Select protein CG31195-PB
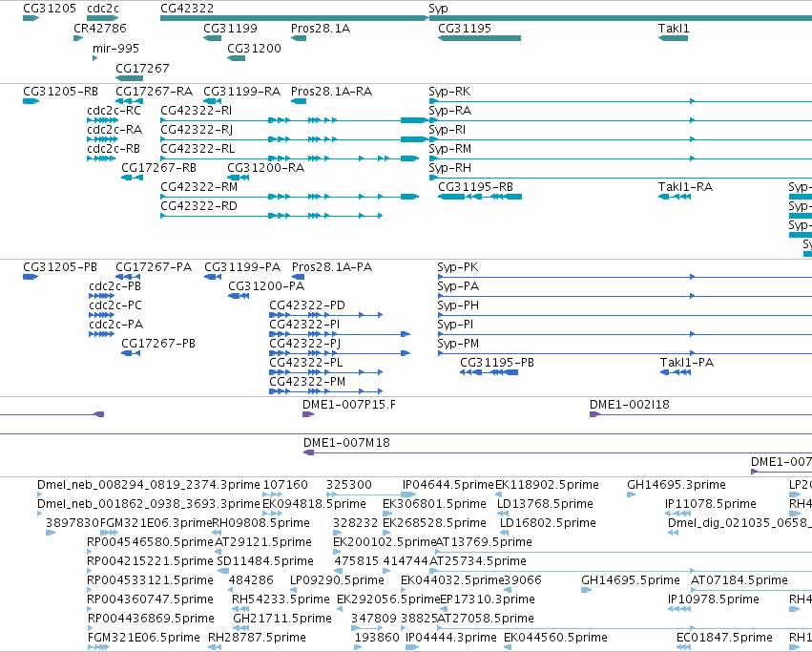Image resolution: width=812 pixels, height=652 pixels. [x=497, y=363]
